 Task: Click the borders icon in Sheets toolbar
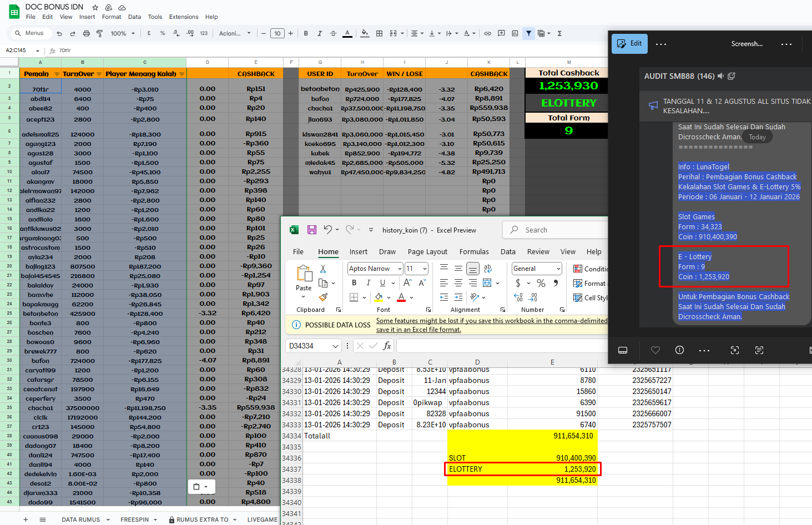pos(379,33)
